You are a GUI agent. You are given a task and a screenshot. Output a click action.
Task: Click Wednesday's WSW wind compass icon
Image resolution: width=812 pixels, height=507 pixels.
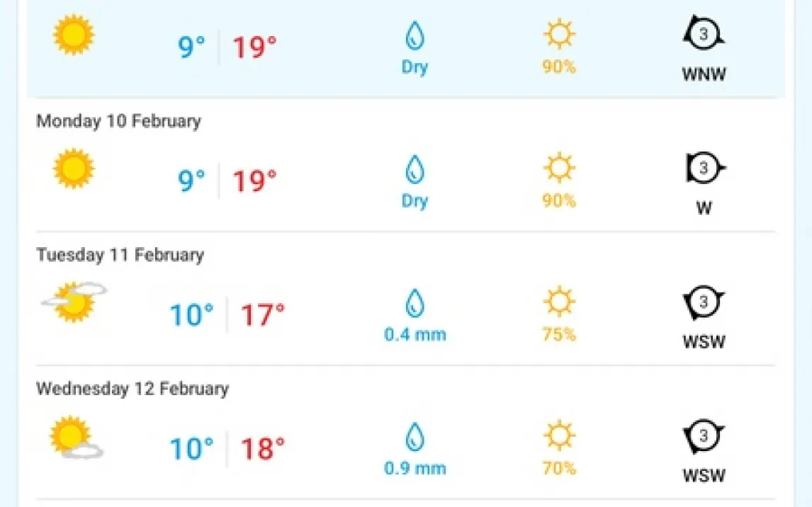point(704,436)
